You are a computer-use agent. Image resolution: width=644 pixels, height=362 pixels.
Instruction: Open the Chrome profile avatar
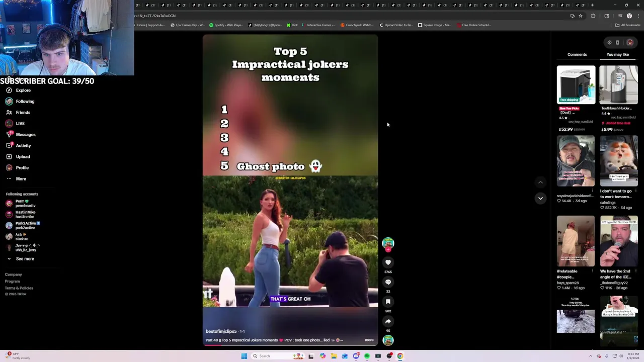pyautogui.click(x=629, y=16)
